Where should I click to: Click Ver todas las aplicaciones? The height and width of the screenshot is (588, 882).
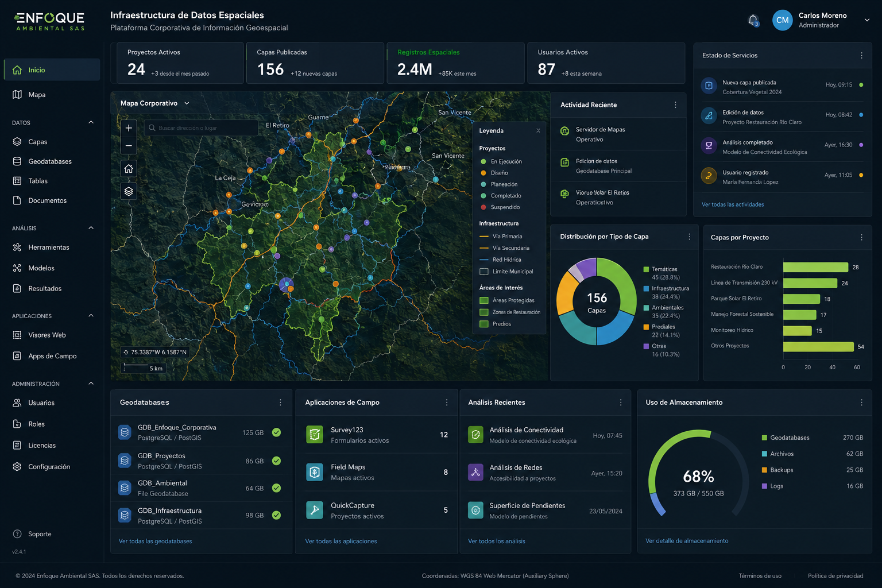pyautogui.click(x=341, y=541)
